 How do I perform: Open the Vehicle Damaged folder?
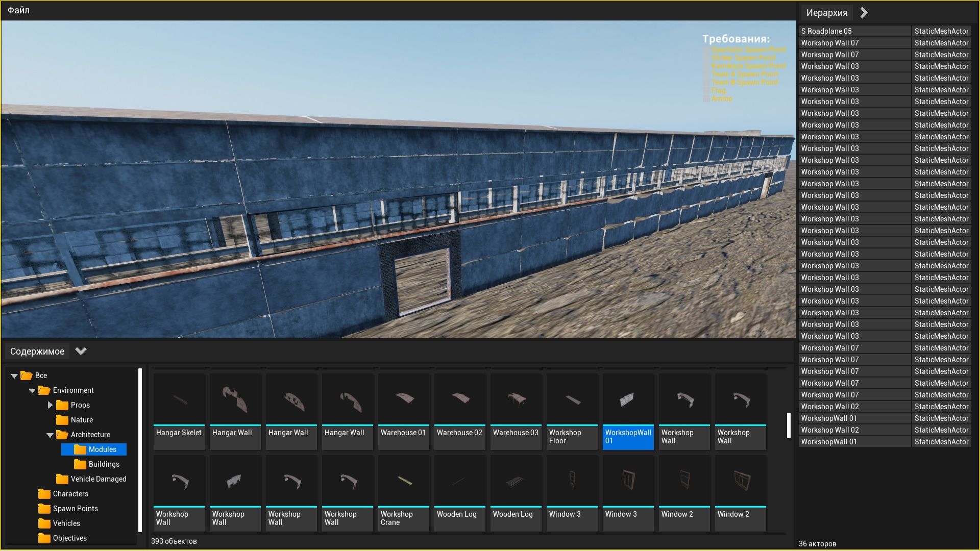pos(91,479)
